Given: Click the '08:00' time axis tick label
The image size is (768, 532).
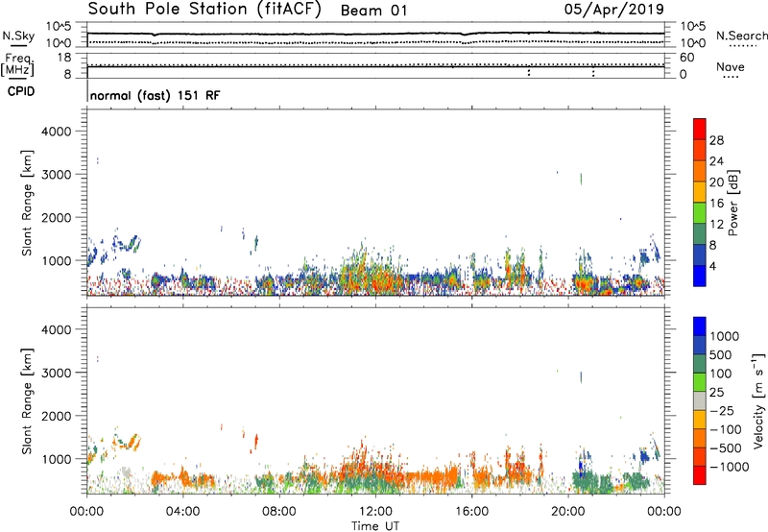Looking at the screenshot, I should point(279,512).
